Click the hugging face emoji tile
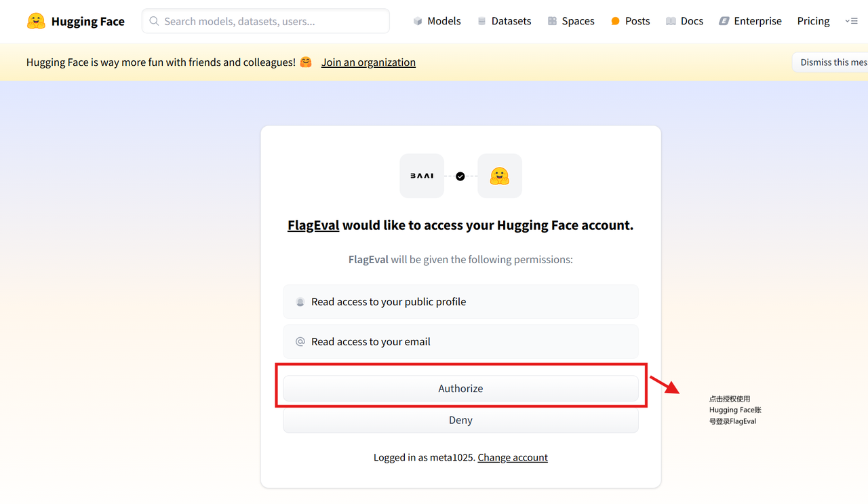Viewport: 868px width, 504px height. coord(500,176)
